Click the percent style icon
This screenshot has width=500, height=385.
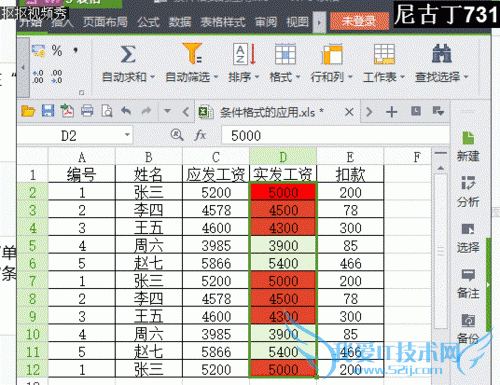point(57,51)
